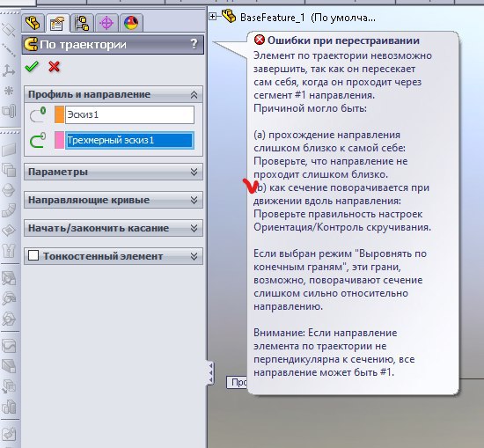Click the orange profile color swatch

pos(59,114)
